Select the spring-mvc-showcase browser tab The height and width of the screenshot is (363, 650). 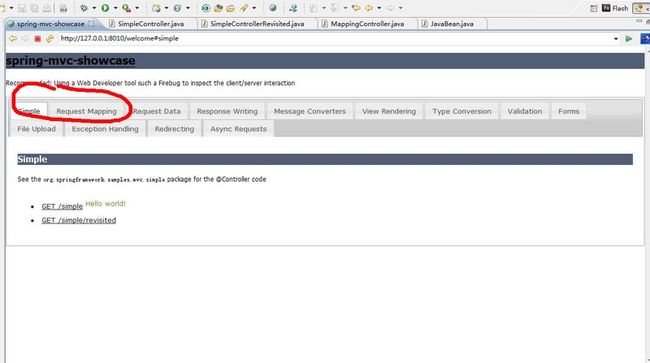coord(50,24)
